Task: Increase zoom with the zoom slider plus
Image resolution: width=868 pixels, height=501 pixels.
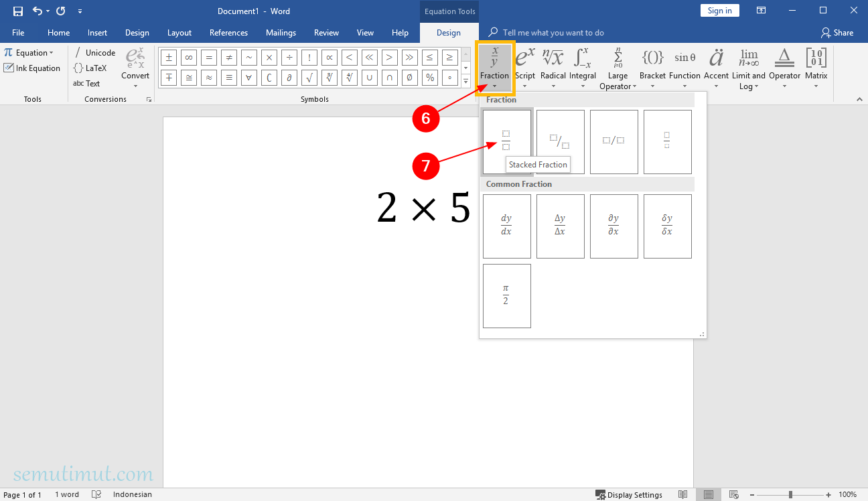Action: click(828, 494)
